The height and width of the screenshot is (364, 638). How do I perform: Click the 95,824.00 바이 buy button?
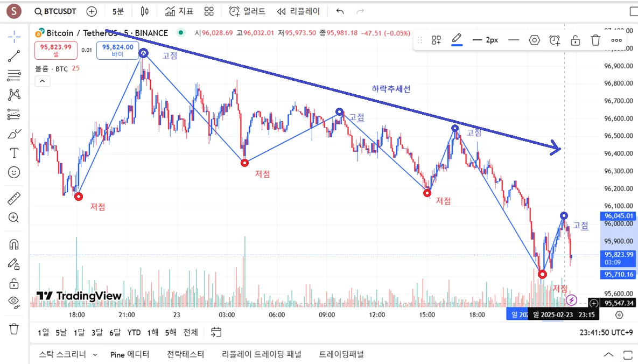[117, 51]
